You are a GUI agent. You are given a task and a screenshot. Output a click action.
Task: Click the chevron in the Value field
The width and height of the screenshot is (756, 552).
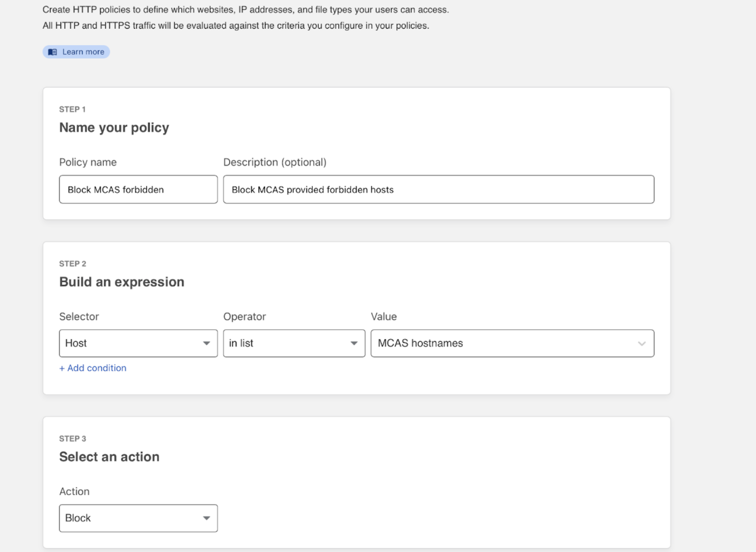pos(641,344)
